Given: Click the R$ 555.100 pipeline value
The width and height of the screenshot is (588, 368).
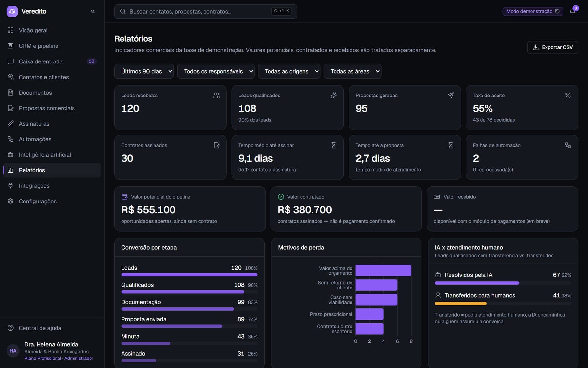Looking at the screenshot, I should tap(148, 210).
